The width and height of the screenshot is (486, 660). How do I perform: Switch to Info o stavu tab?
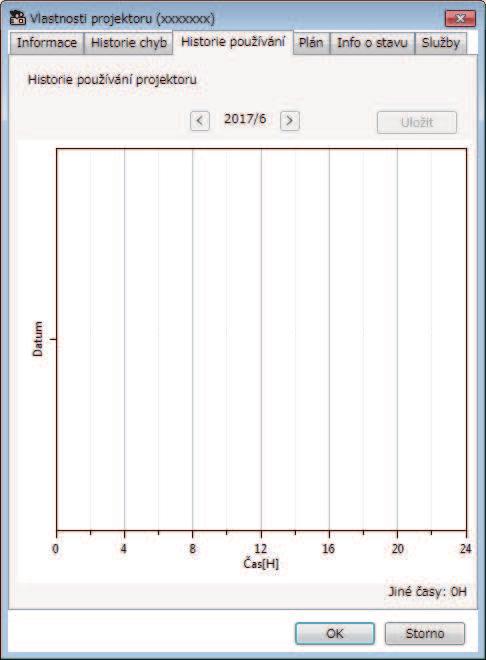click(x=372, y=43)
